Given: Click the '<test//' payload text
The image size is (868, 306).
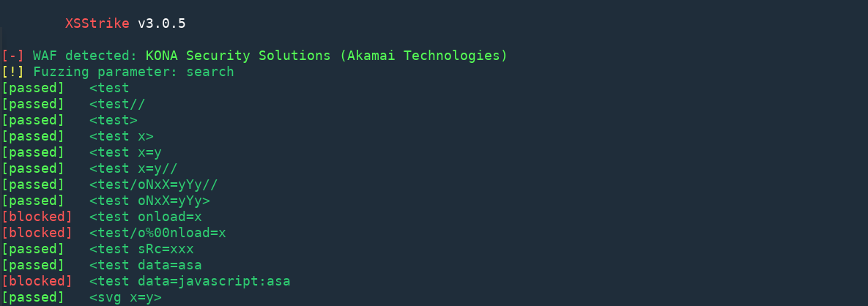Looking at the screenshot, I should coord(117,104).
